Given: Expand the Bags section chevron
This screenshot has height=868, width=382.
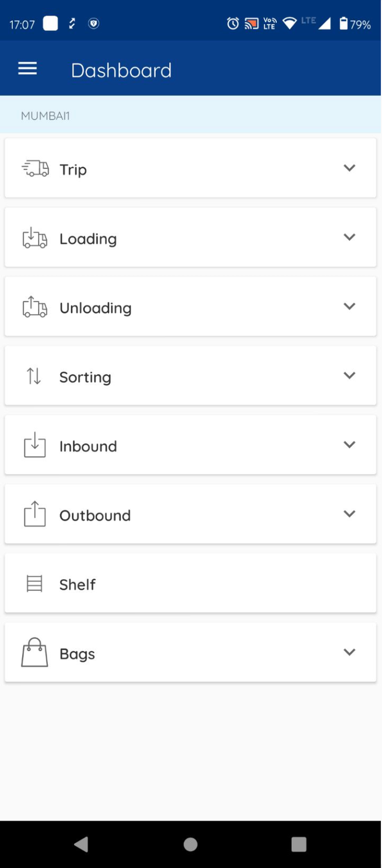Looking at the screenshot, I should (350, 652).
